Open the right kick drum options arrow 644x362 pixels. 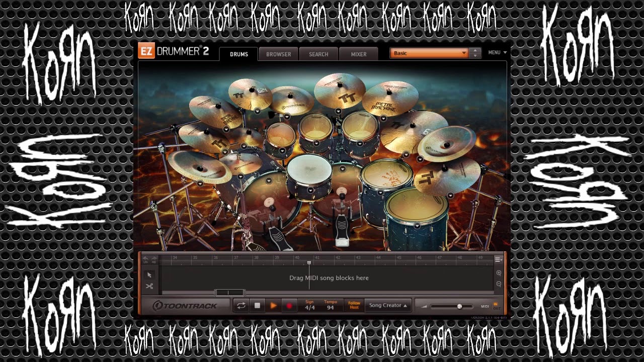(343, 169)
